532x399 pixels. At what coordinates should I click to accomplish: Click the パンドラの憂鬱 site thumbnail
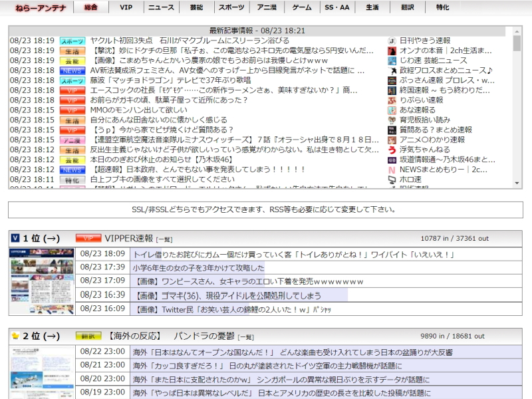42,372
